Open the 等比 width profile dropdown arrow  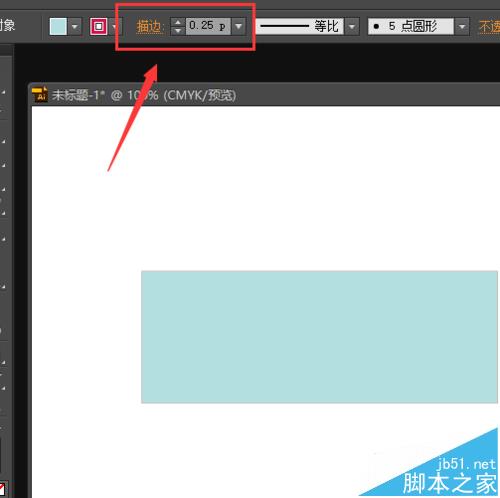coord(352,26)
